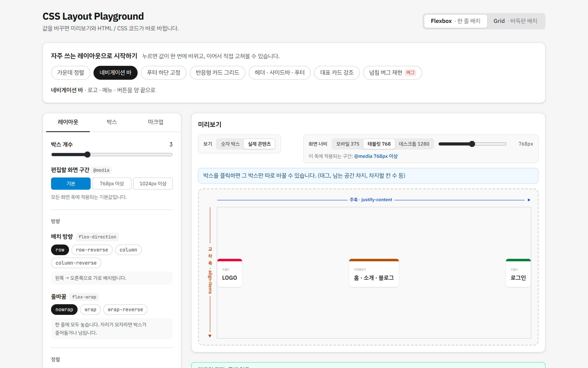This screenshot has height=368, width=588.
Task: Show 실제 콘텐츠 in preview
Action: (259, 144)
